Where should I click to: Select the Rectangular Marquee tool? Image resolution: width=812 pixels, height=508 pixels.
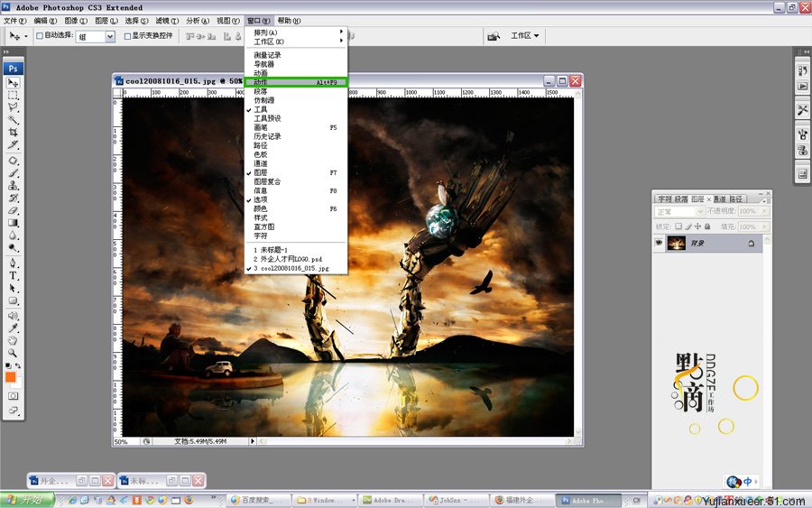pyautogui.click(x=13, y=96)
